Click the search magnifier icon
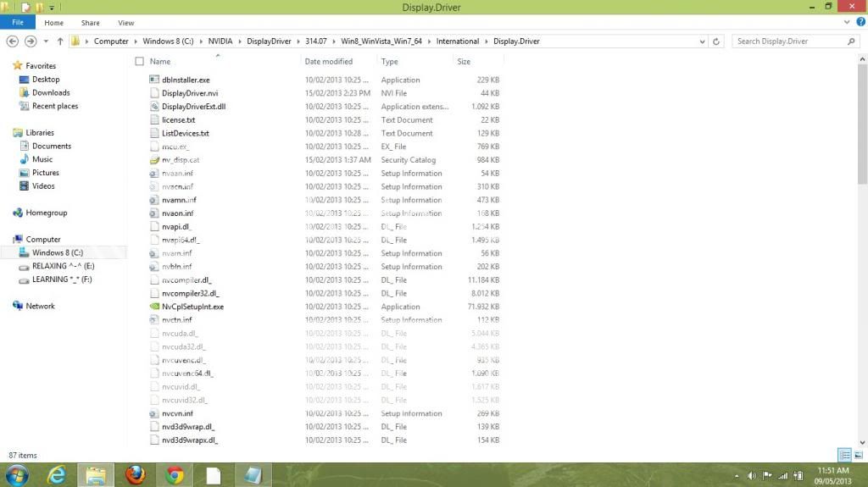This screenshot has height=487, width=868. [851, 41]
